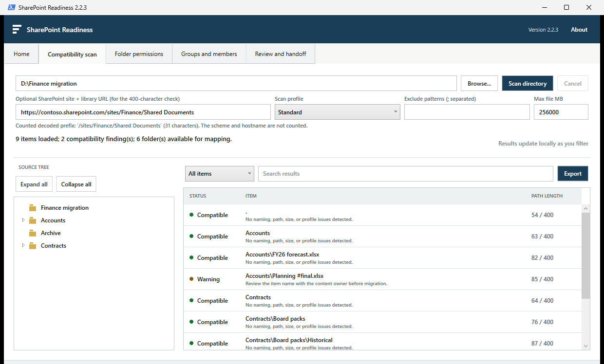Select the Contracts\Board packs\Historical result item
The height and width of the screenshot is (364, 604).
(382, 342)
